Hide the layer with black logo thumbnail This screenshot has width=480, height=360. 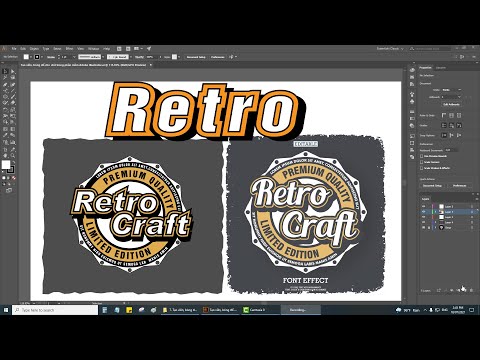(x=424, y=227)
